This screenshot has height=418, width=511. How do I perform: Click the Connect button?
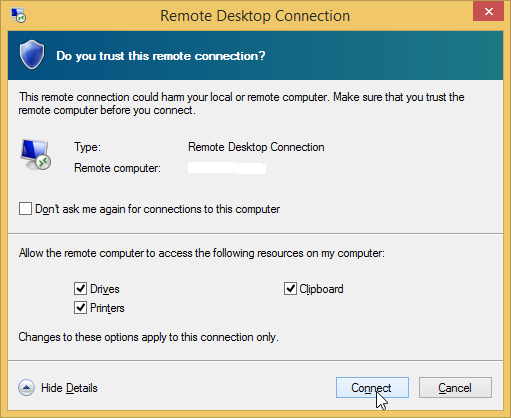click(x=372, y=388)
